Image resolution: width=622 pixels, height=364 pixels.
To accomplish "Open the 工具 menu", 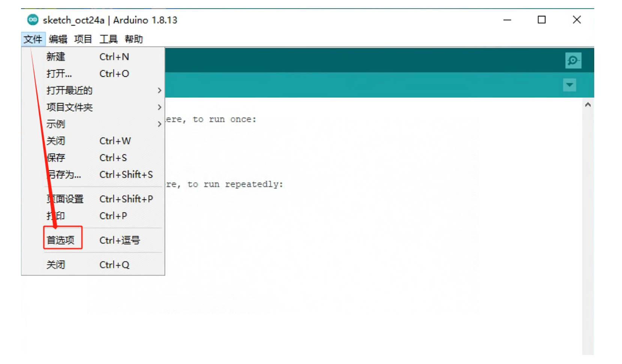I will point(108,39).
